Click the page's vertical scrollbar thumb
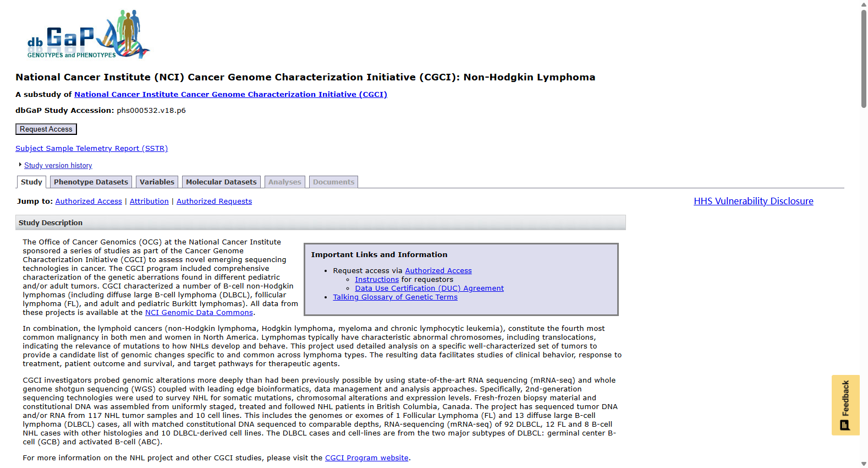Viewport: 868px width, 468px height. pyautogui.click(x=864, y=58)
